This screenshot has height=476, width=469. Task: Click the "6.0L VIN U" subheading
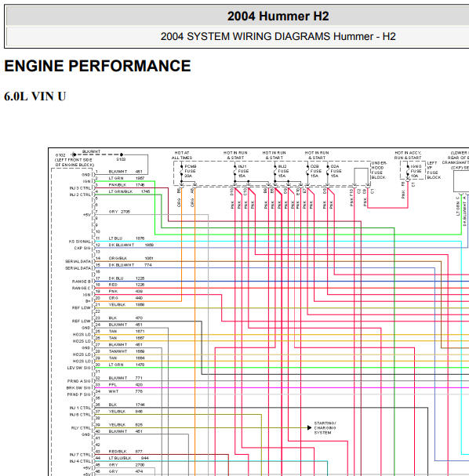click(x=35, y=96)
